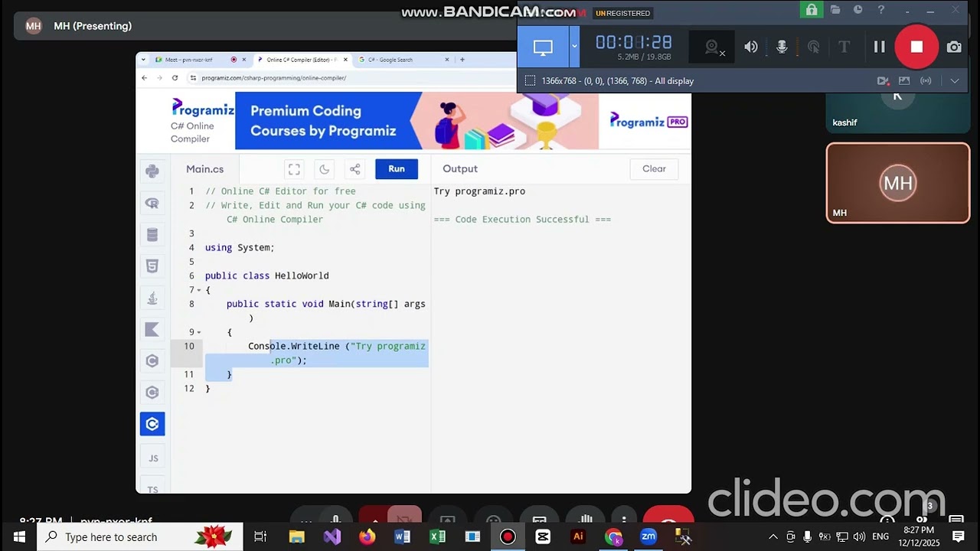Click Bandicam video mode icon in status row
Viewport: 980px width, 551px height.
pos(883,80)
